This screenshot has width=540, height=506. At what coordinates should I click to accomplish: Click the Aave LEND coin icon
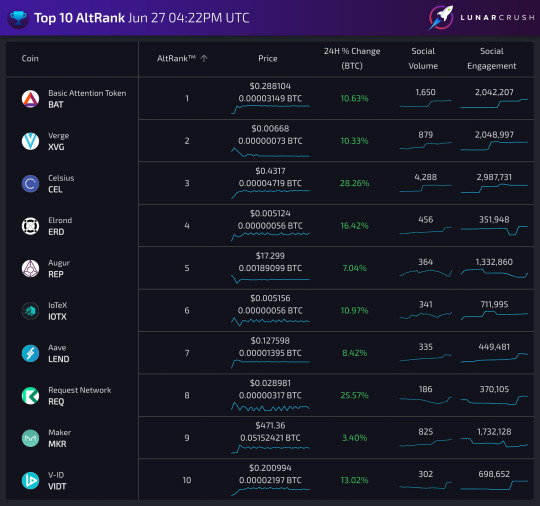point(30,353)
